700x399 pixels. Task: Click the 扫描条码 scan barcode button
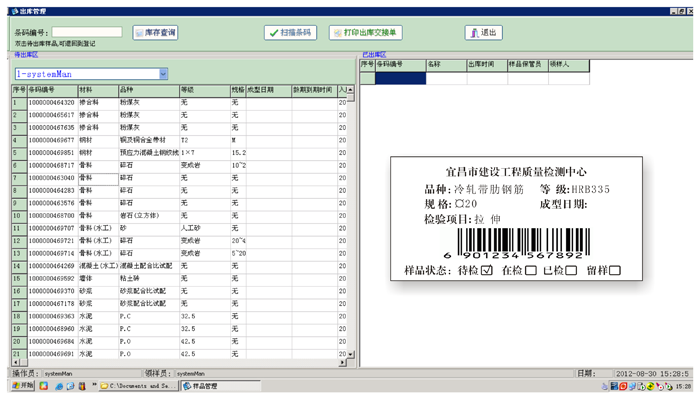click(290, 33)
